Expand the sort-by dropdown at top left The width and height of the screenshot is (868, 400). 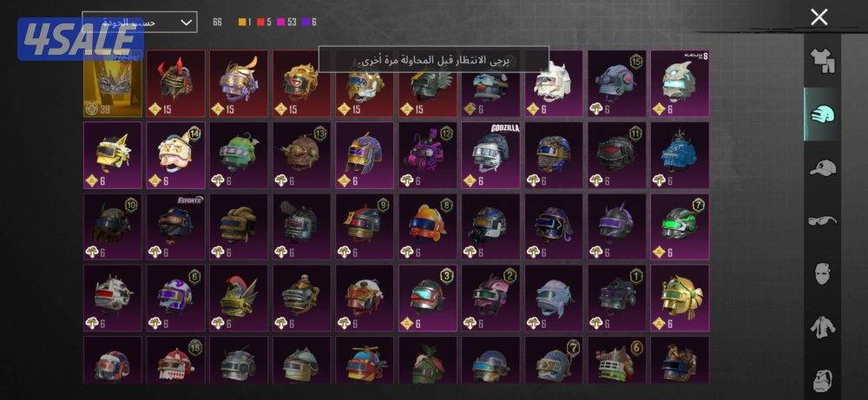point(140,23)
